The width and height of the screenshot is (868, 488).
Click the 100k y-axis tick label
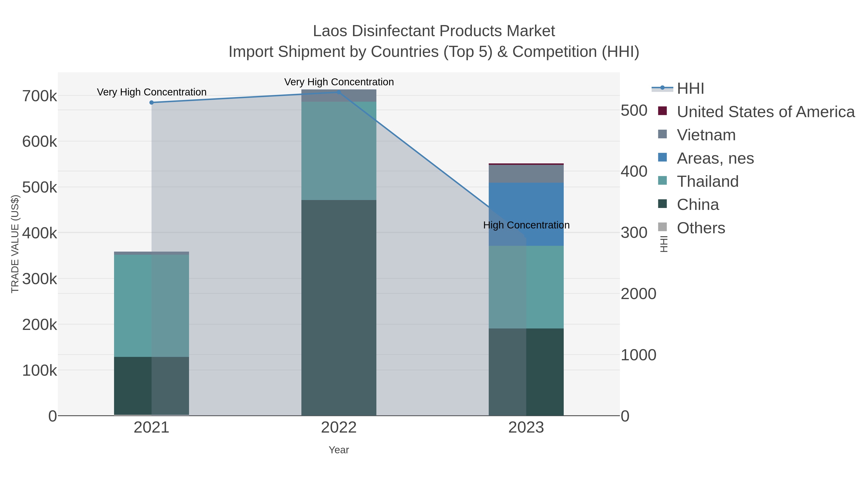click(40, 370)
